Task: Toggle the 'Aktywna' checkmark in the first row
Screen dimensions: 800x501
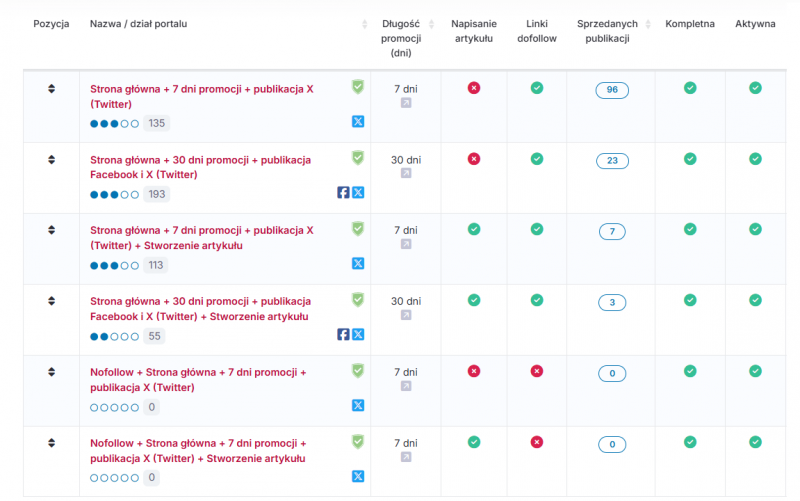Action: [x=755, y=88]
